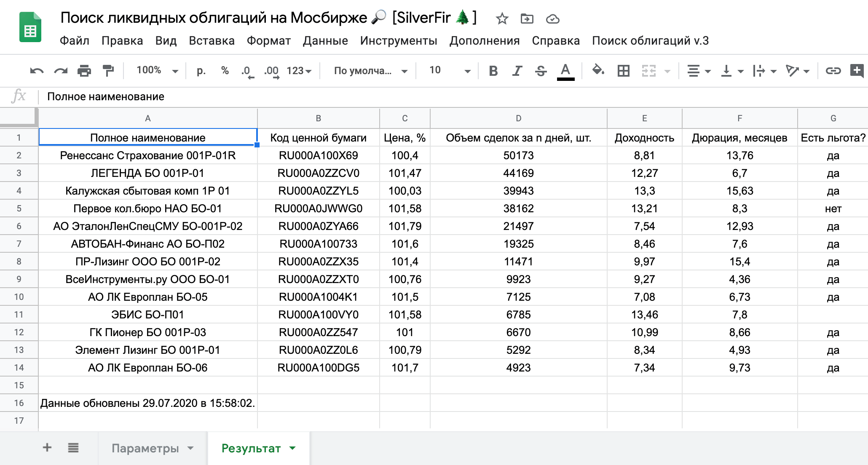The image size is (868, 465).
Task: Open the zoom level dropdown
Action: click(157, 71)
